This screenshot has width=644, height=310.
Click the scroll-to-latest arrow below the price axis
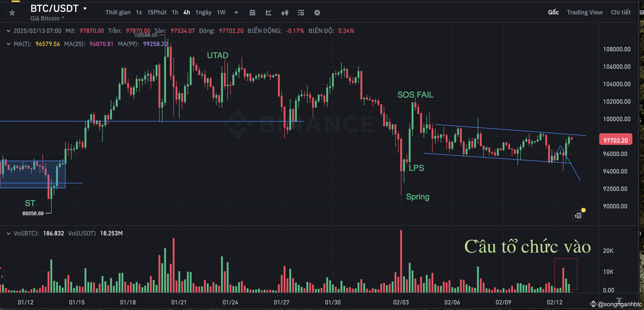click(x=619, y=300)
